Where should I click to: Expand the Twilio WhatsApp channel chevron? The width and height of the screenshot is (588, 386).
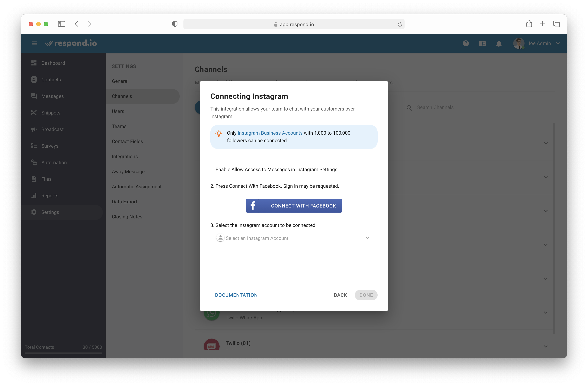545,313
